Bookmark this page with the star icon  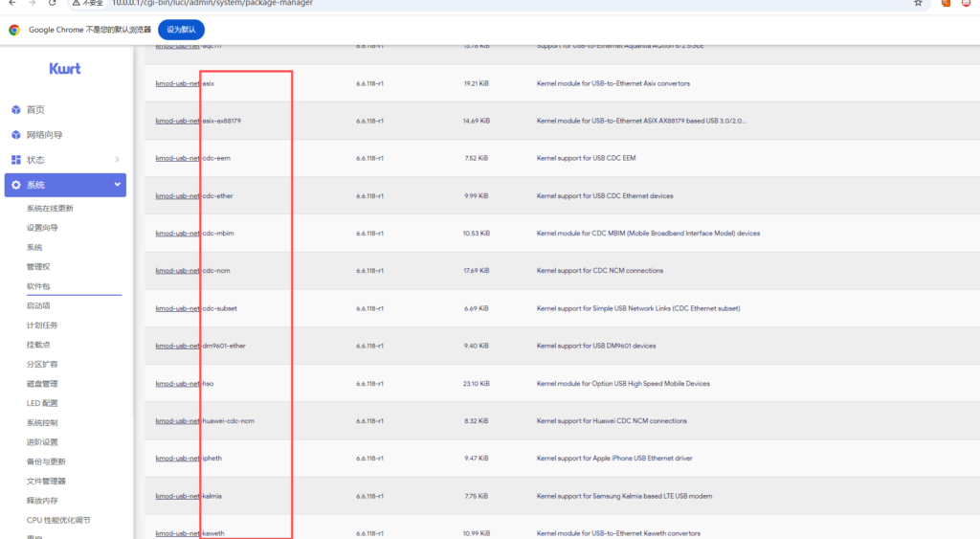(x=918, y=4)
